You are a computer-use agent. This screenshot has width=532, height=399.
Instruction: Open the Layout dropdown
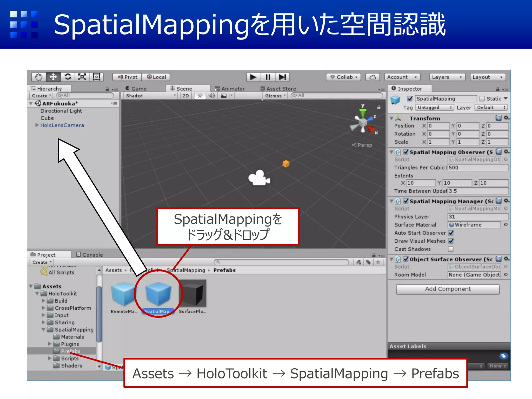(488, 77)
